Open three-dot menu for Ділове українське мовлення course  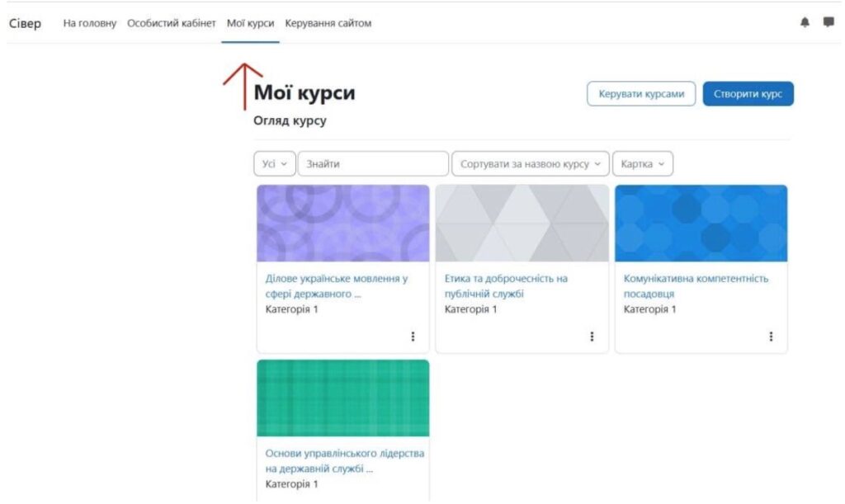413,337
